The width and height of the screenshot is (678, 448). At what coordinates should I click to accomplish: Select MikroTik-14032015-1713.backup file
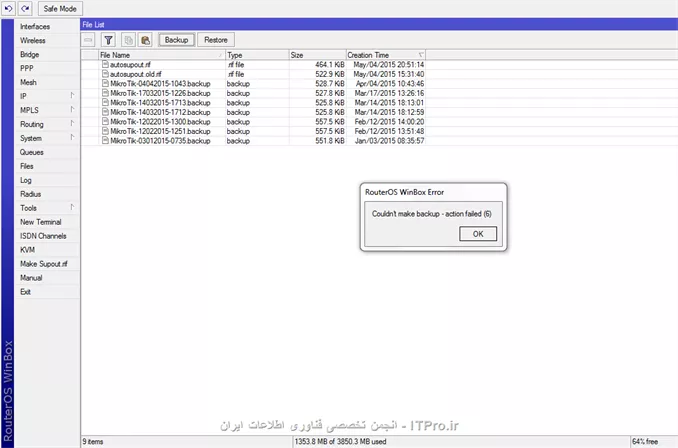160,102
